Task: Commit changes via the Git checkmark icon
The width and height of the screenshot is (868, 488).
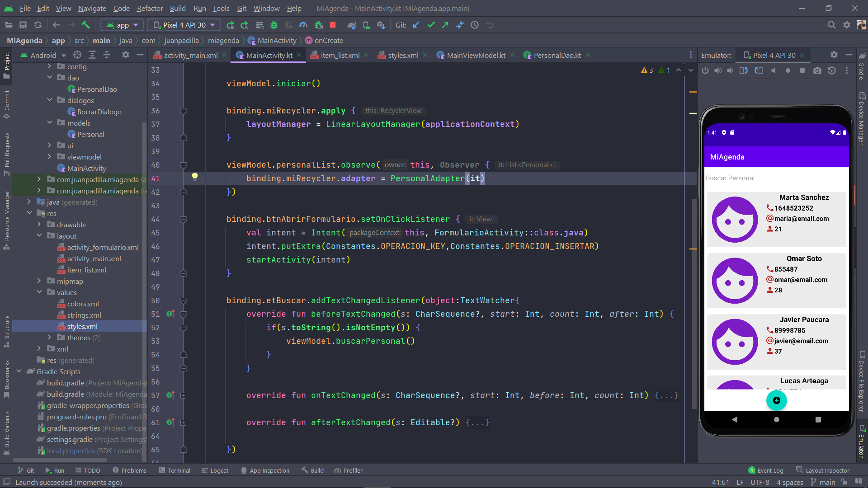Action: 431,25
